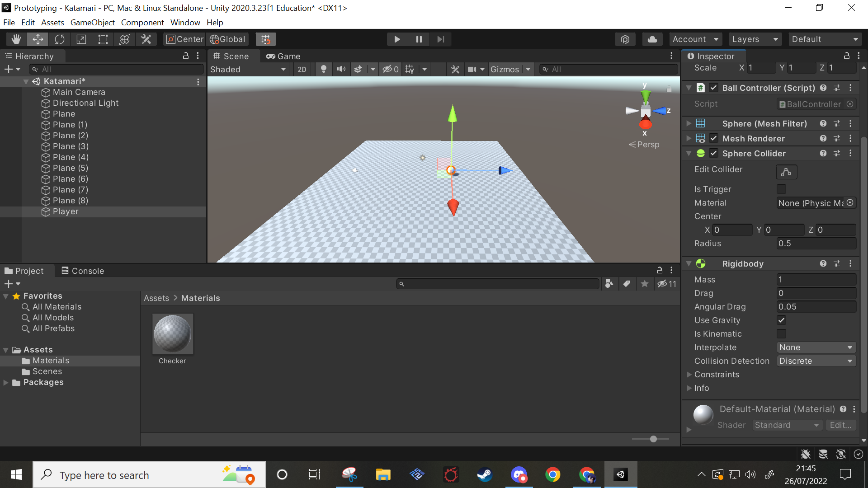Select the Rotate tool
The height and width of the screenshot is (488, 868).
[x=60, y=39]
